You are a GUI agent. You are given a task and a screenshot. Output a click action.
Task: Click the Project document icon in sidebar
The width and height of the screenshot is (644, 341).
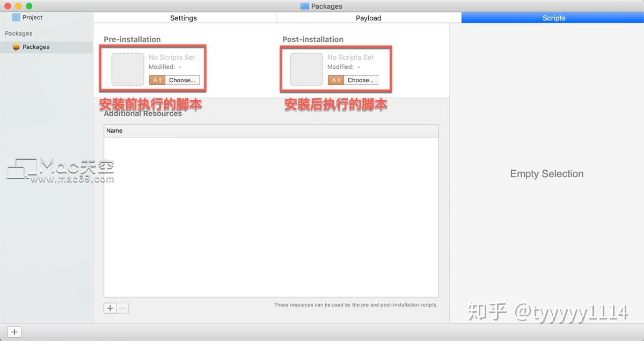(x=16, y=17)
